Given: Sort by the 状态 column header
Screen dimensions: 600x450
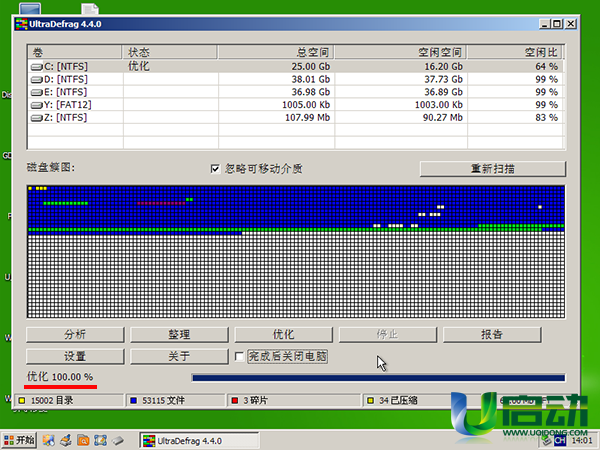Looking at the screenshot, I should click(170, 52).
